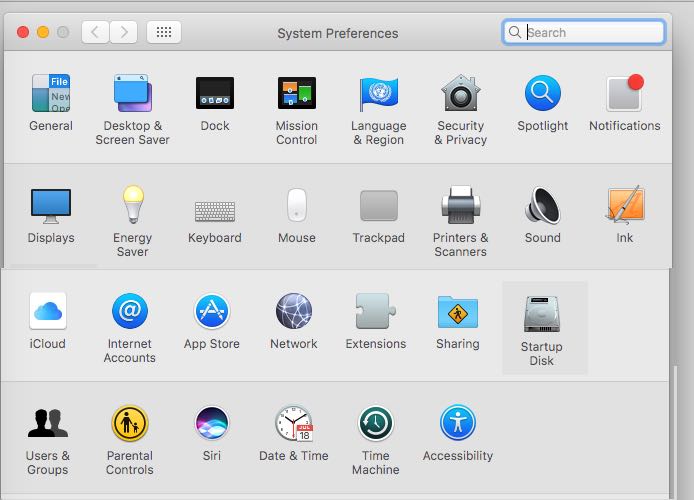Click the Show All grid button
The width and height of the screenshot is (694, 500).
[x=164, y=32]
